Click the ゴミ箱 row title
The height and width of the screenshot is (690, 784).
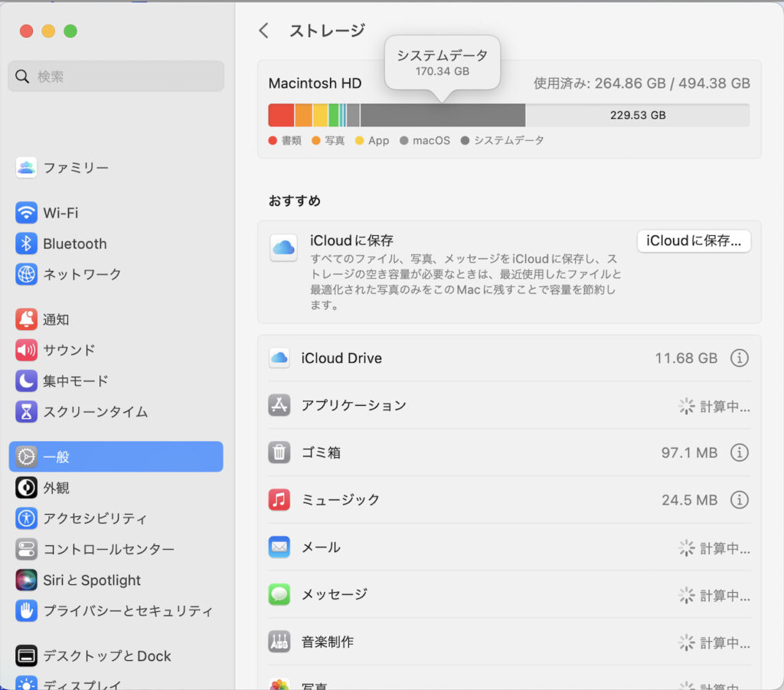(321, 453)
